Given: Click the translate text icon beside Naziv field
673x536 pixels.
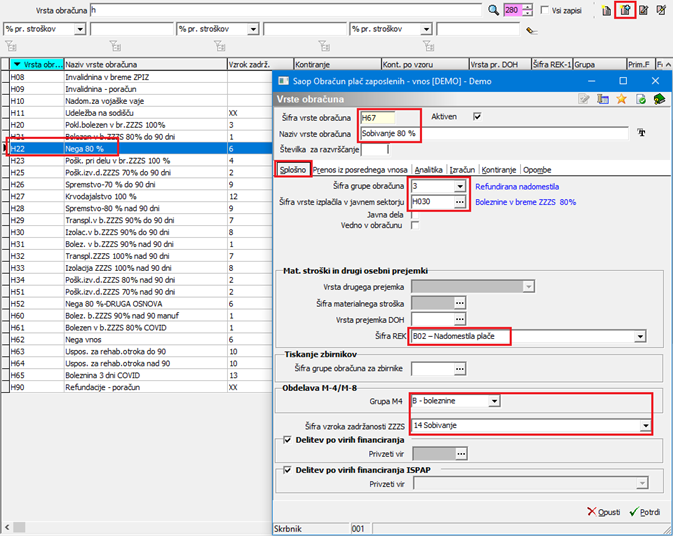Looking at the screenshot, I should click(x=642, y=133).
